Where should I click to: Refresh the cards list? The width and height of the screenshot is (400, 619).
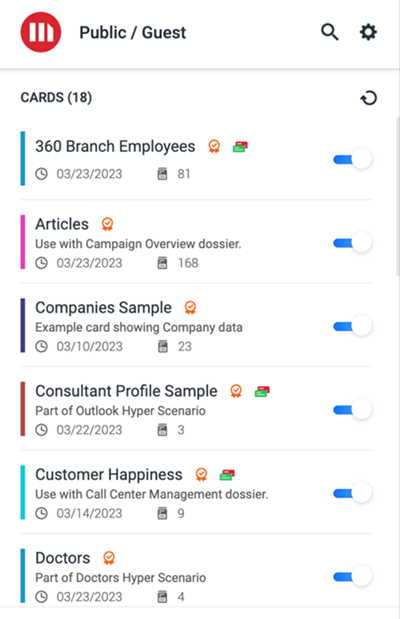click(369, 98)
